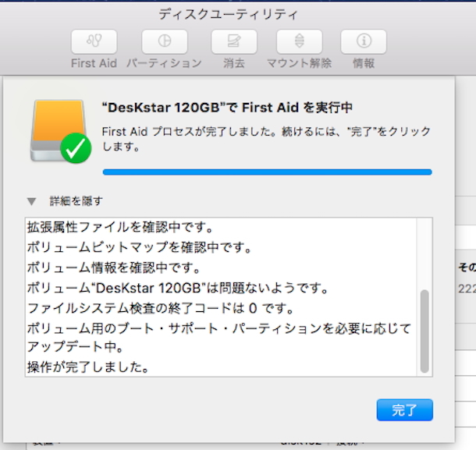The image size is (476, 450).
Task: Select the 消去 erase toolbar icon
Action: click(x=234, y=41)
